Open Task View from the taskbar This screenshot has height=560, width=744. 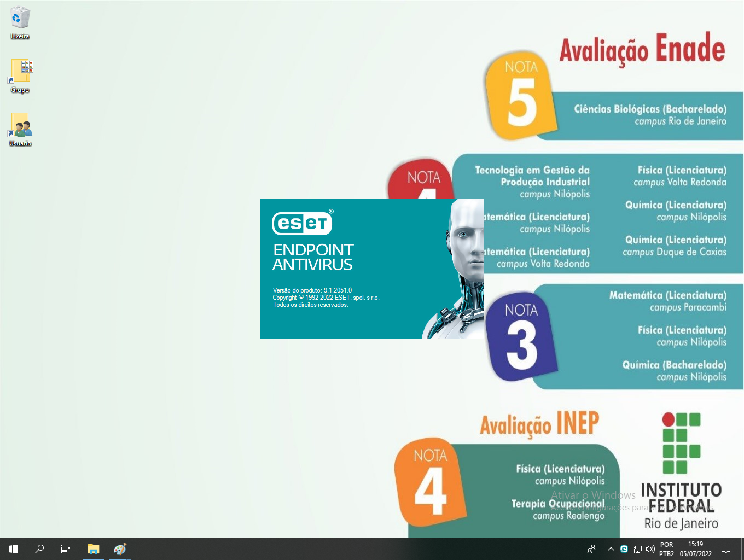[66, 549]
